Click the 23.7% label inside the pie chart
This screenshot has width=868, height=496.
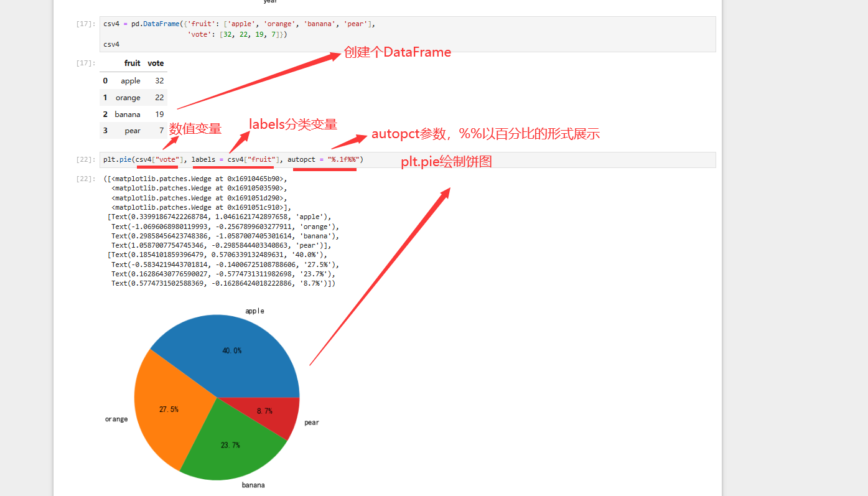pos(230,445)
